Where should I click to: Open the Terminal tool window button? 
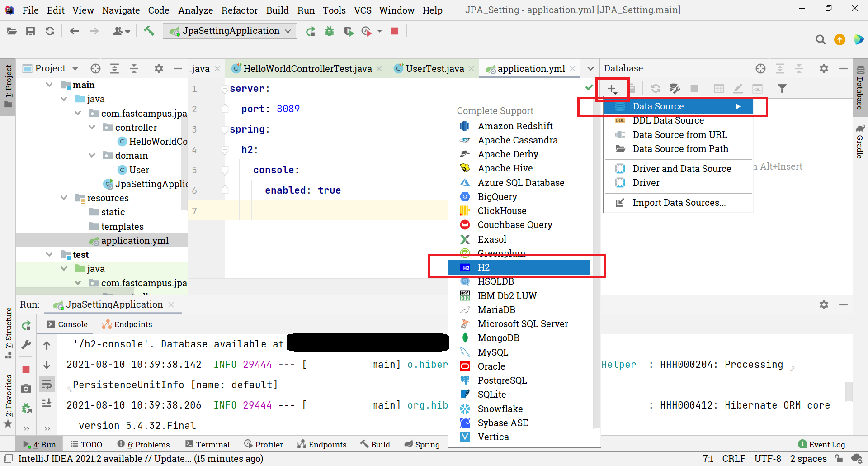[208, 444]
